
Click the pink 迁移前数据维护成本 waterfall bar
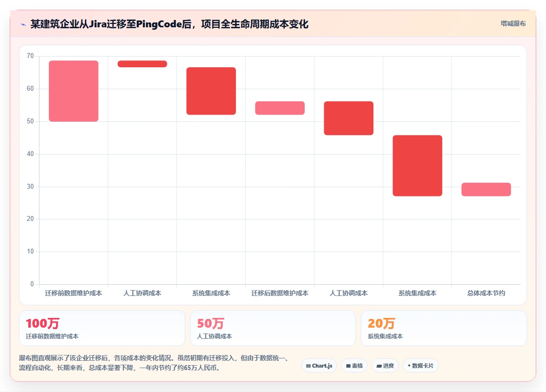tap(74, 91)
